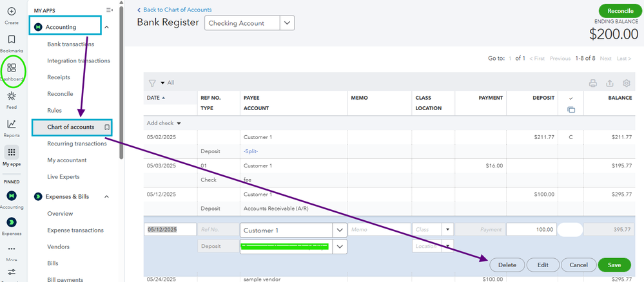This screenshot has height=282, width=644.
Task: Open Rules menu item
Action: [55, 111]
